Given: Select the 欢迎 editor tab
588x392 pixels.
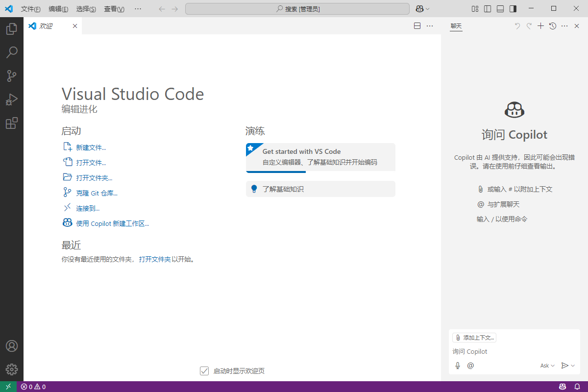Looking at the screenshot, I should pos(53,26).
